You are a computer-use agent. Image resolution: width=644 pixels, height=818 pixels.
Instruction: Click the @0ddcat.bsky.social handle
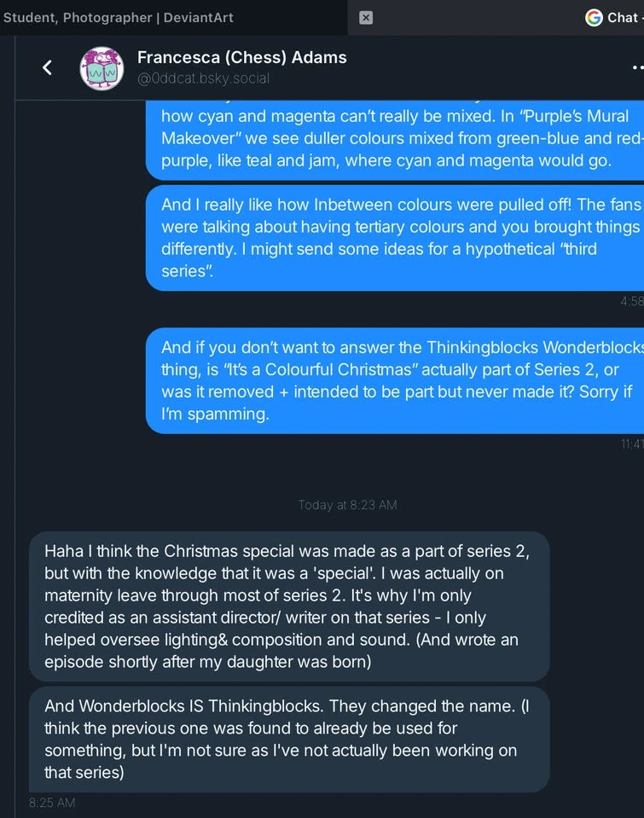(203, 78)
